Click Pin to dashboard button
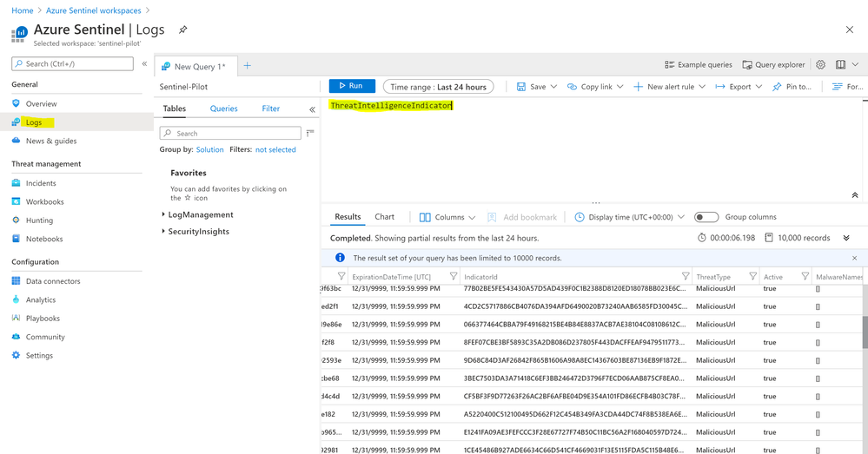 coord(792,87)
